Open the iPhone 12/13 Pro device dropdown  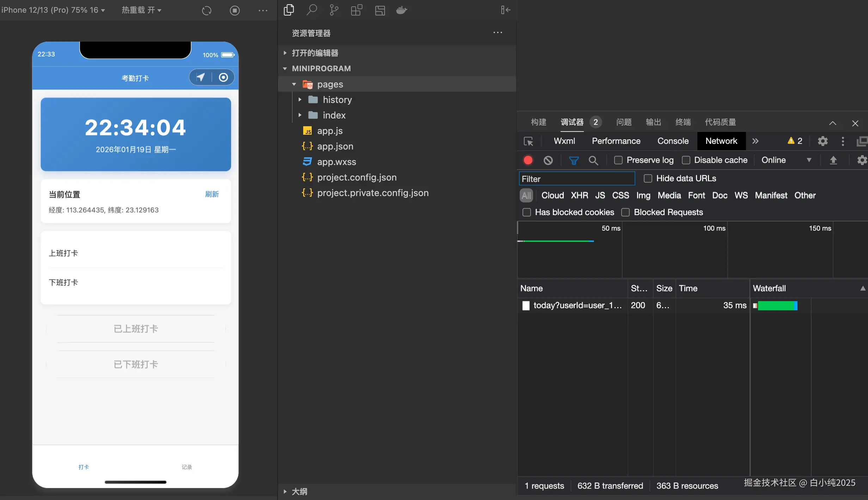53,10
